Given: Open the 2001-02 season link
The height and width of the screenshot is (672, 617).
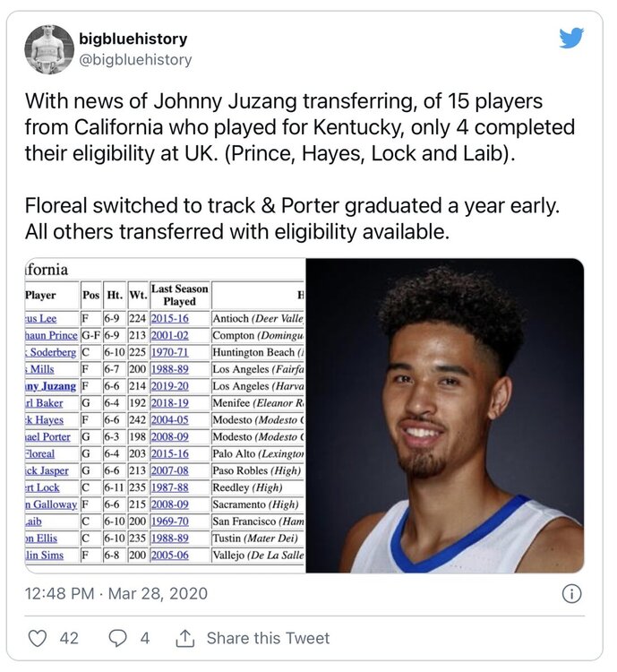Looking at the screenshot, I should [x=169, y=336].
